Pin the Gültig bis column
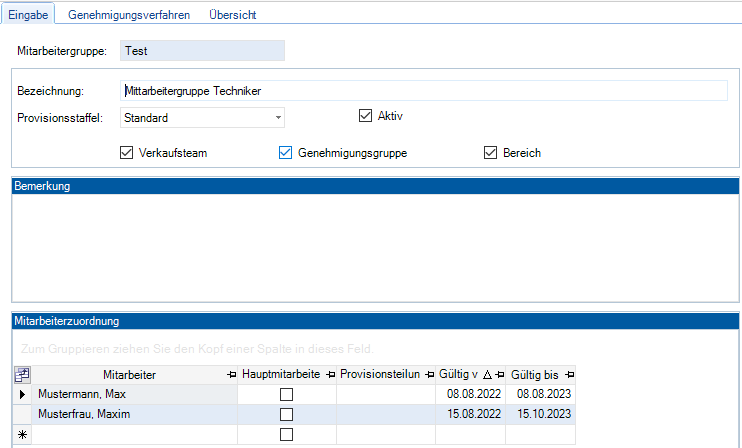The image size is (742, 448). click(x=569, y=375)
